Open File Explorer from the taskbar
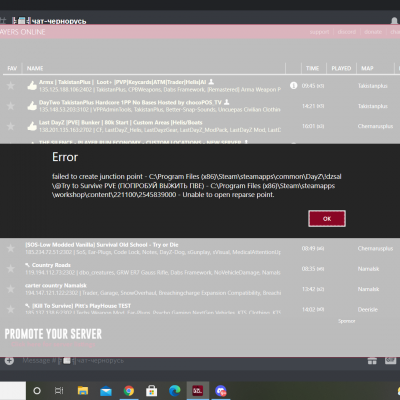The image size is (400, 400). [83, 390]
